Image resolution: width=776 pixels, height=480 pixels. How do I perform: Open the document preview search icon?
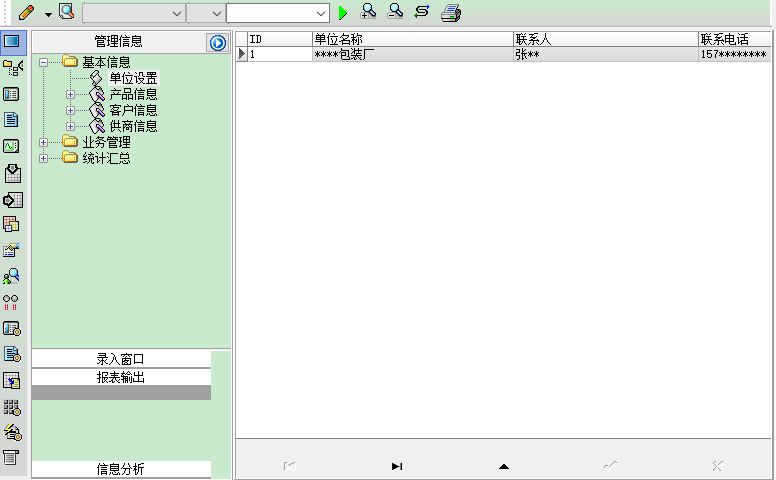[x=66, y=12]
